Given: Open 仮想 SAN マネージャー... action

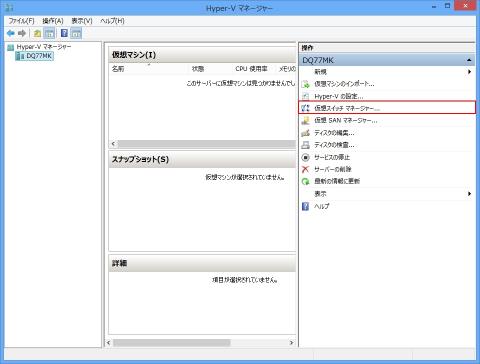Looking at the screenshot, I should 346,121.
